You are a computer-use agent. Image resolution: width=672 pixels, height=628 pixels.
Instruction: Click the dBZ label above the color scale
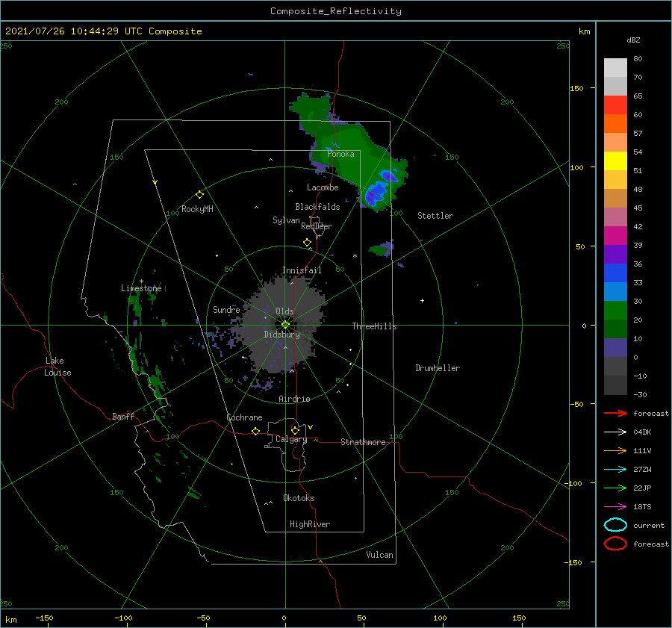pos(633,40)
